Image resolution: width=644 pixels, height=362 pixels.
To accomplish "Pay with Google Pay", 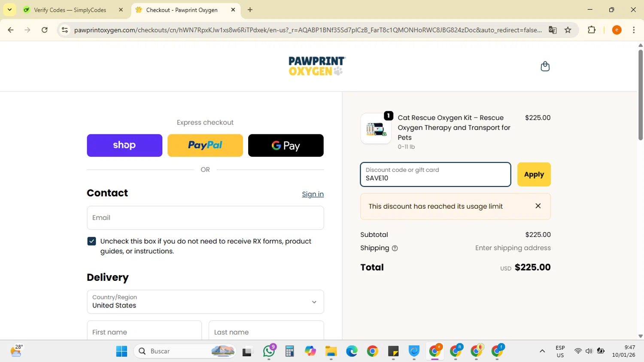I will click(286, 145).
